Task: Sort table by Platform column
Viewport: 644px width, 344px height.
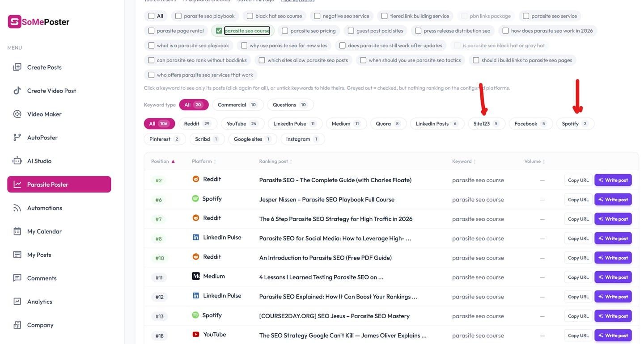Action: [x=204, y=161]
